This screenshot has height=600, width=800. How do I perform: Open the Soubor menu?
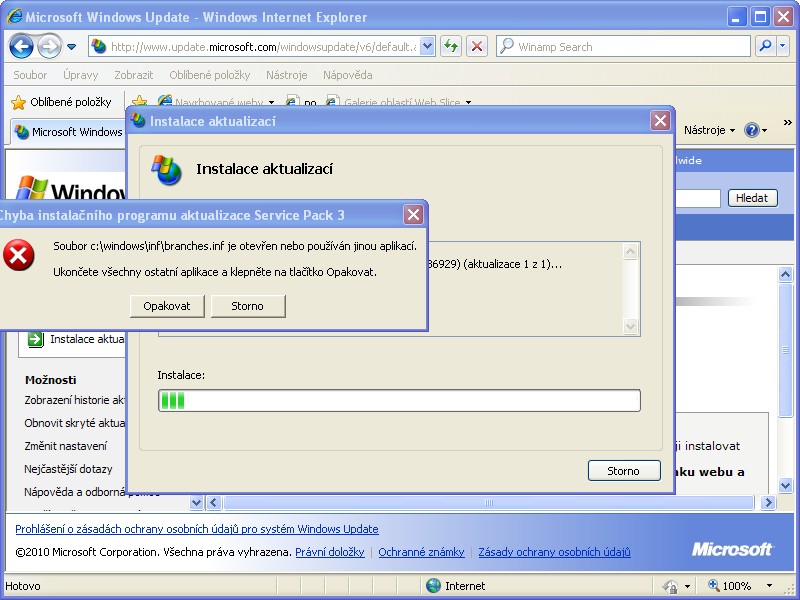click(30, 75)
